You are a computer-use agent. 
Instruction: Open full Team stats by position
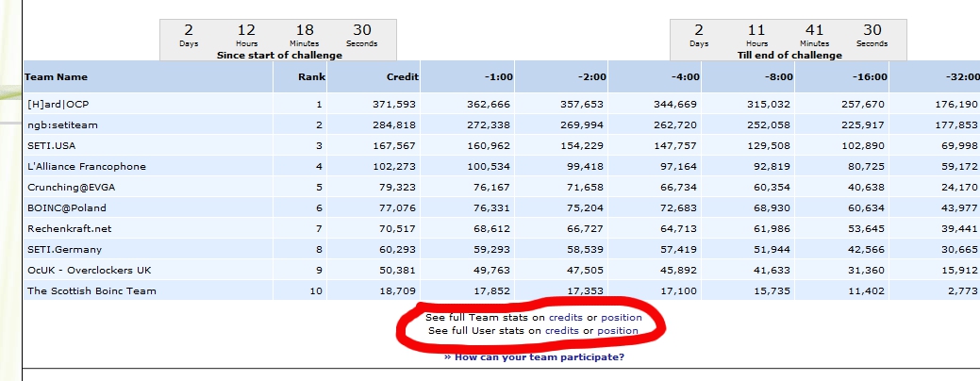(622, 317)
